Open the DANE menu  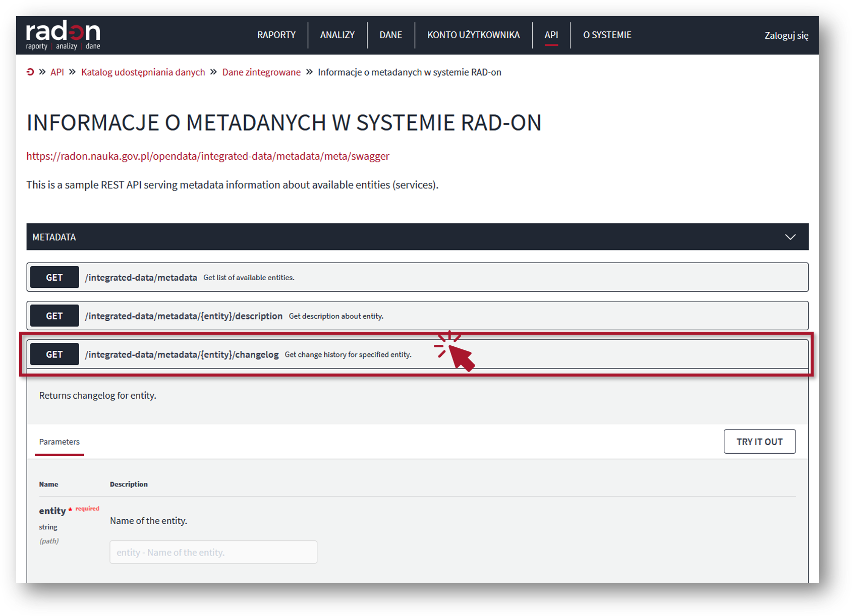[x=391, y=35]
